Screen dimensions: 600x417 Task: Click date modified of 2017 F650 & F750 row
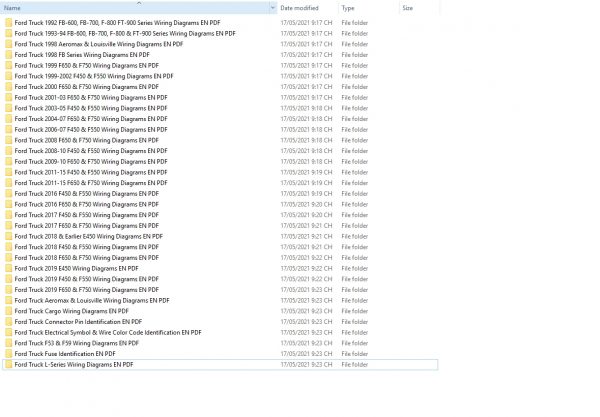pos(306,226)
